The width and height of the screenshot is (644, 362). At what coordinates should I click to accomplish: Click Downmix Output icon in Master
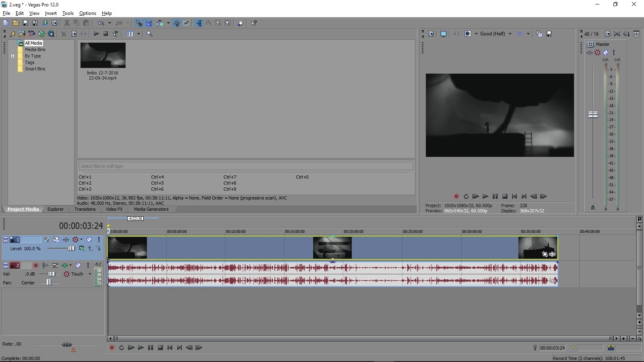[x=617, y=34]
